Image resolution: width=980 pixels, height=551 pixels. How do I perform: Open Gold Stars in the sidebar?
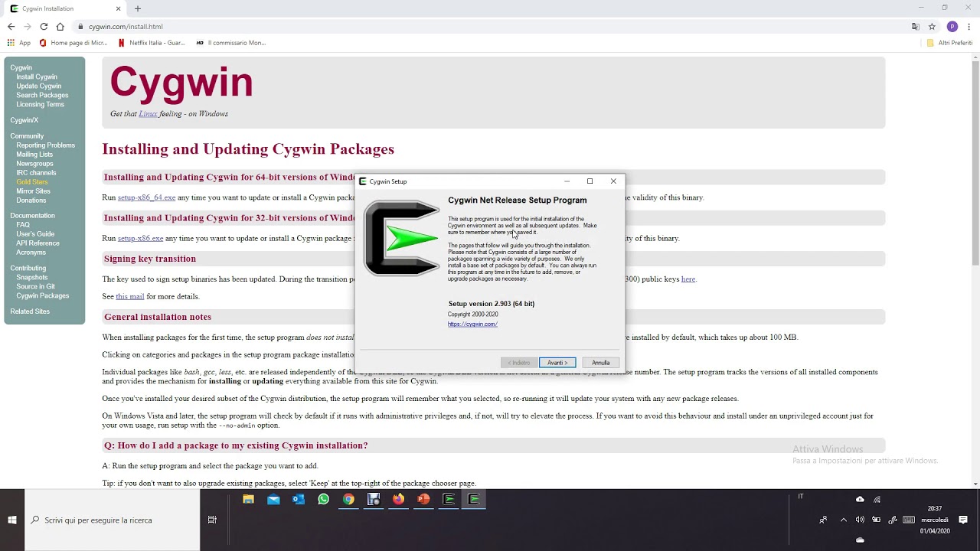[x=32, y=182]
